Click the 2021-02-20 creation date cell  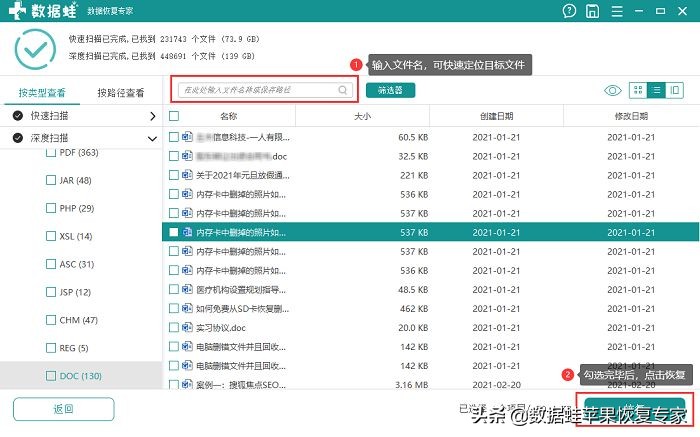tap(496, 384)
